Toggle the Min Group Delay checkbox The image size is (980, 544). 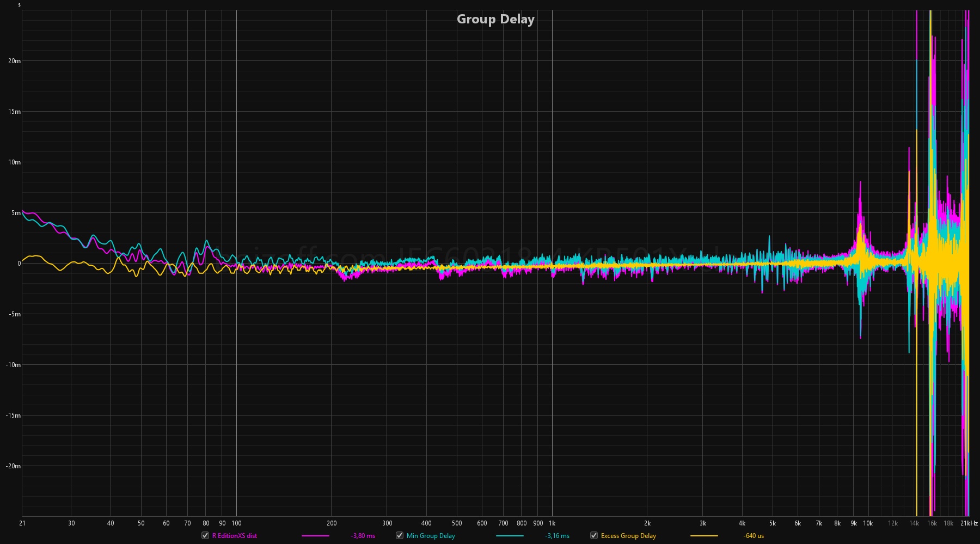[400, 535]
